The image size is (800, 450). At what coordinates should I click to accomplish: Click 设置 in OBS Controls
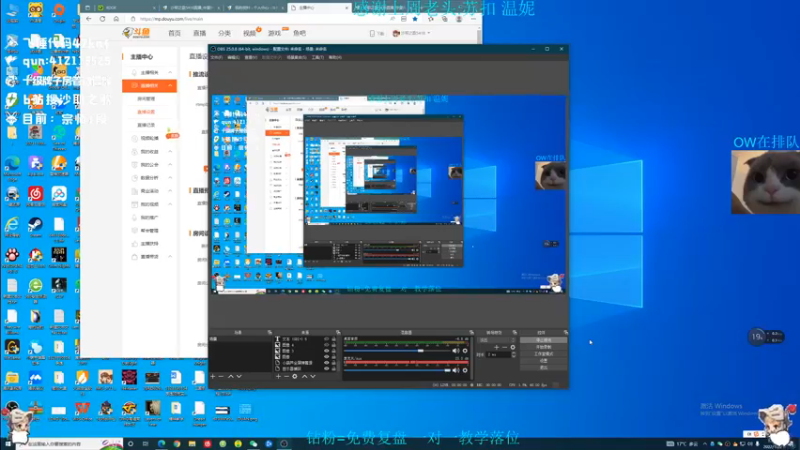[x=543, y=361]
